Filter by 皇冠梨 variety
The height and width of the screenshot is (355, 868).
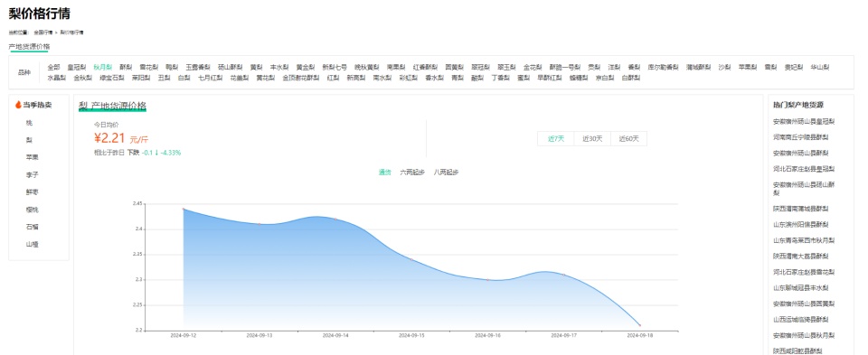pyautogui.click(x=77, y=67)
